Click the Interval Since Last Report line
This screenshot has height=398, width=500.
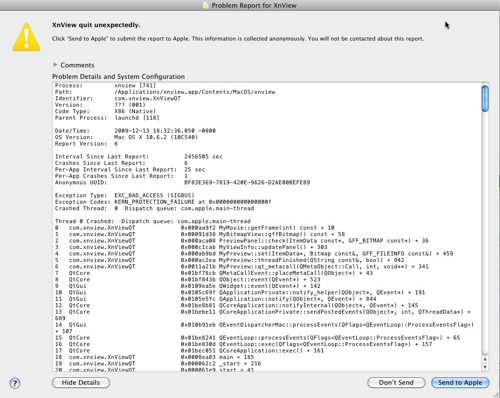pos(139,157)
